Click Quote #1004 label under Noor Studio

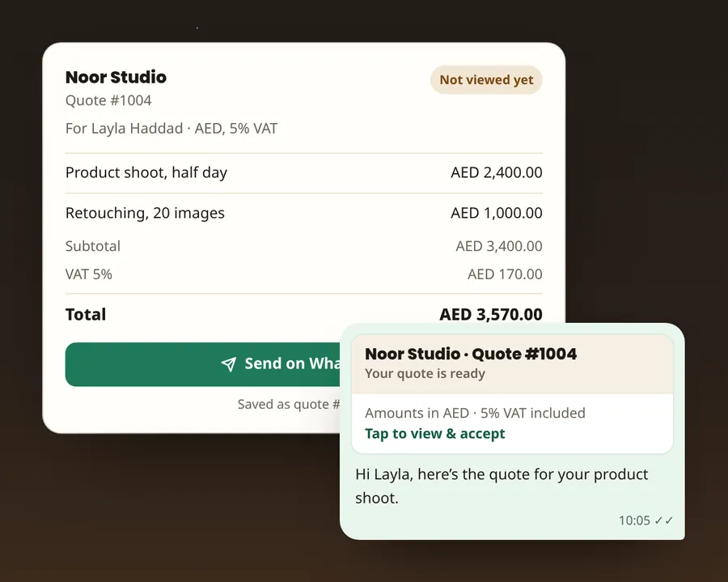[x=108, y=100]
